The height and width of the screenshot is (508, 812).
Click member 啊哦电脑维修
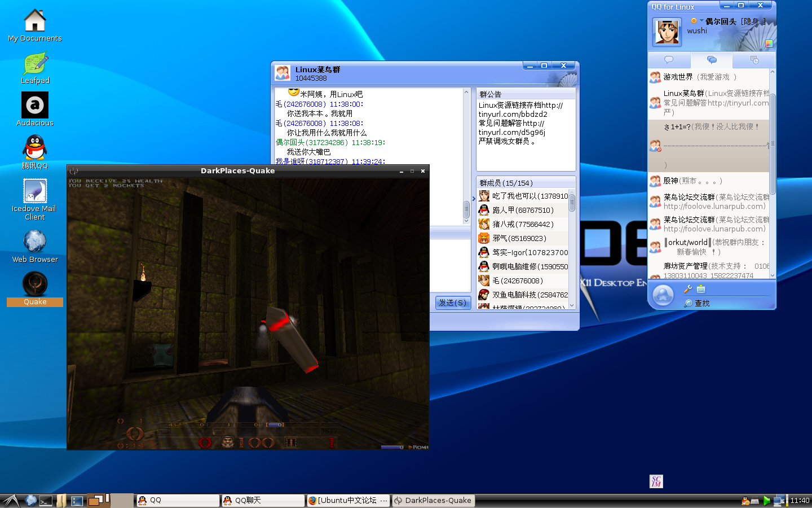pos(523,266)
